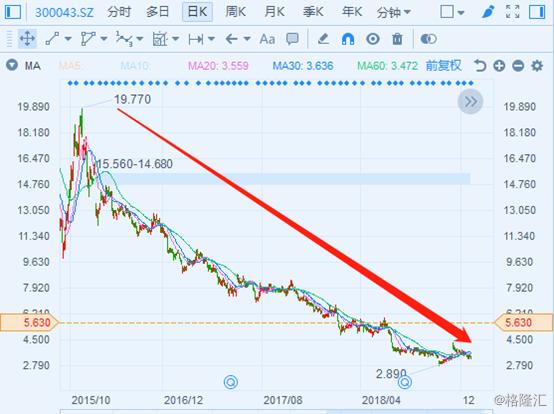Select the trend line drawing tool
Screen dimensions: 554x414
click(52, 39)
